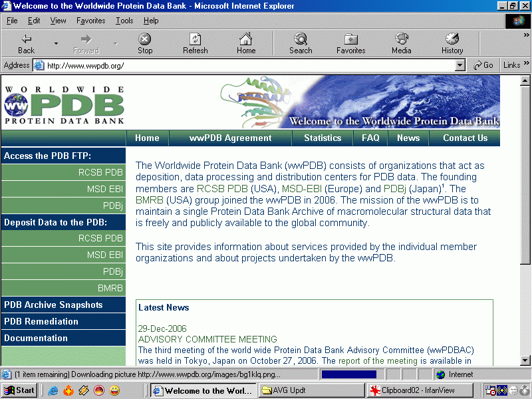This screenshot has width=532, height=399.
Task: Click the vertical scrollbar up arrow
Action: click(x=525, y=80)
